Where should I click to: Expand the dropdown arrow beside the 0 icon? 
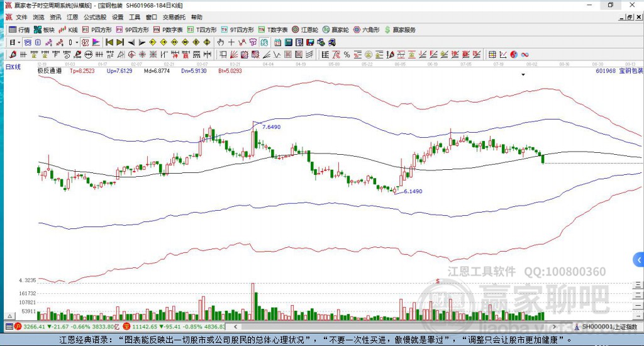tap(78, 42)
